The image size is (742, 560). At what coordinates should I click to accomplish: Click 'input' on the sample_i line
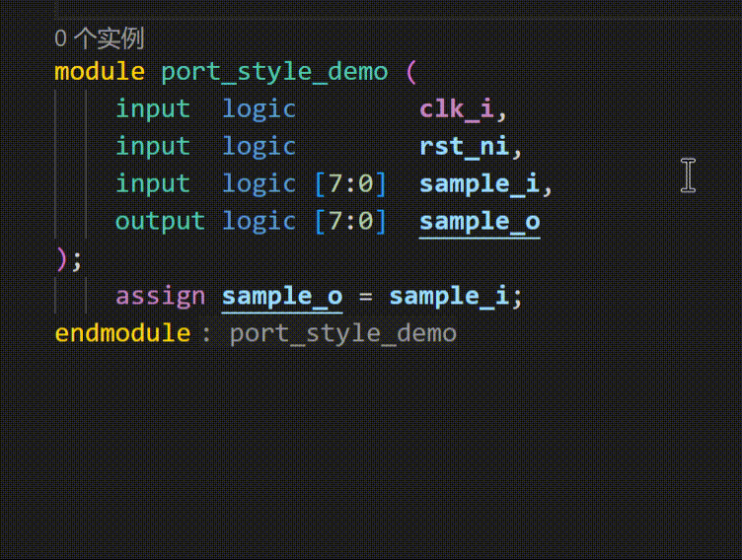tap(152, 184)
